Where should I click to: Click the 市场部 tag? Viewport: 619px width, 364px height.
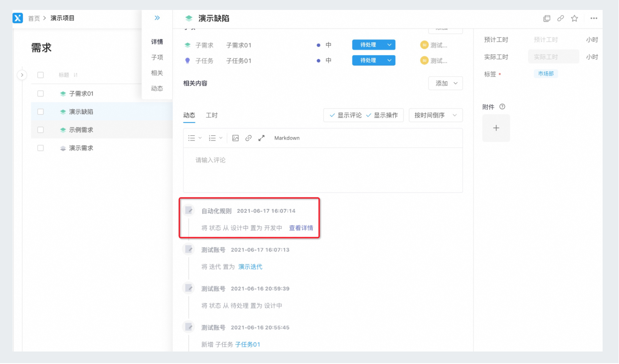546,74
